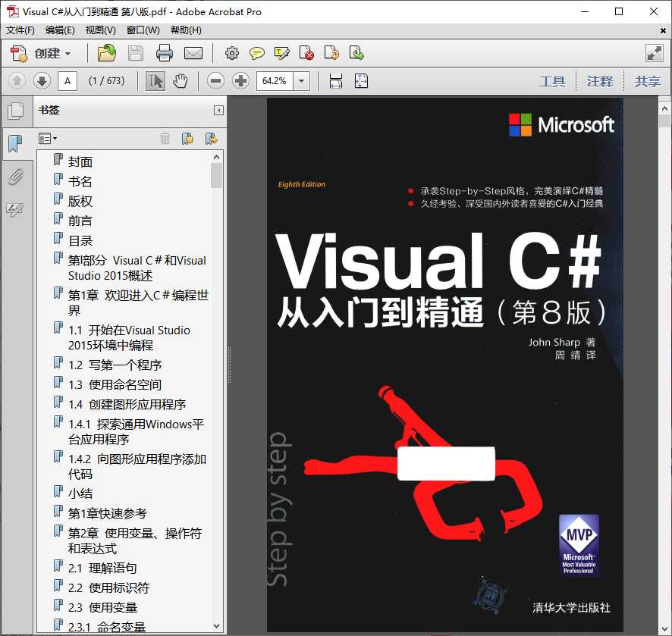Open a PDF using the Open file icon
The height and width of the screenshot is (636, 672).
click(x=106, y=53)
